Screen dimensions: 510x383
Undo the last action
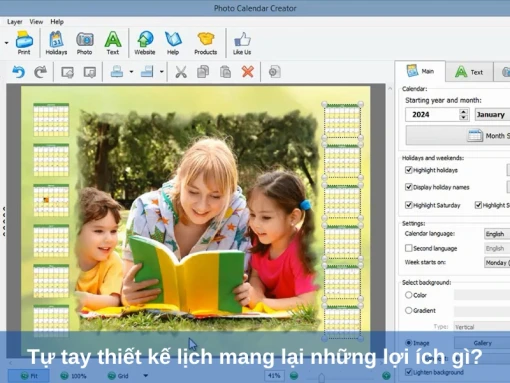pyautogui.click(x=19, y=72)
